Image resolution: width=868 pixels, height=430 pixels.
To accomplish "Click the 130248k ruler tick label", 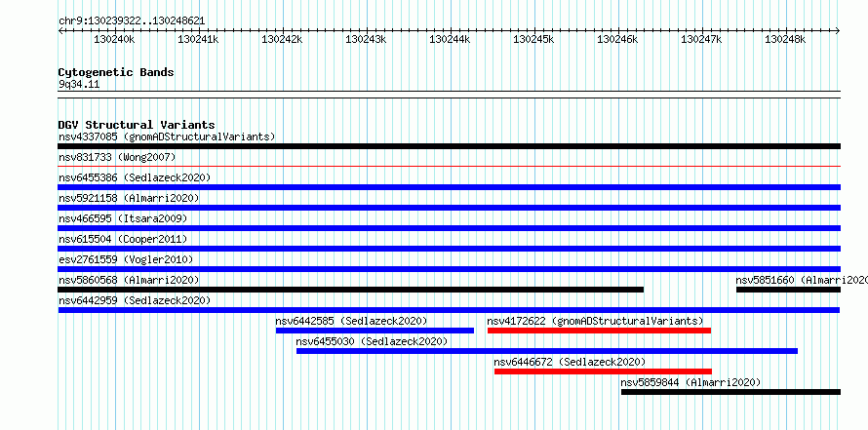I will click(785, 39).
